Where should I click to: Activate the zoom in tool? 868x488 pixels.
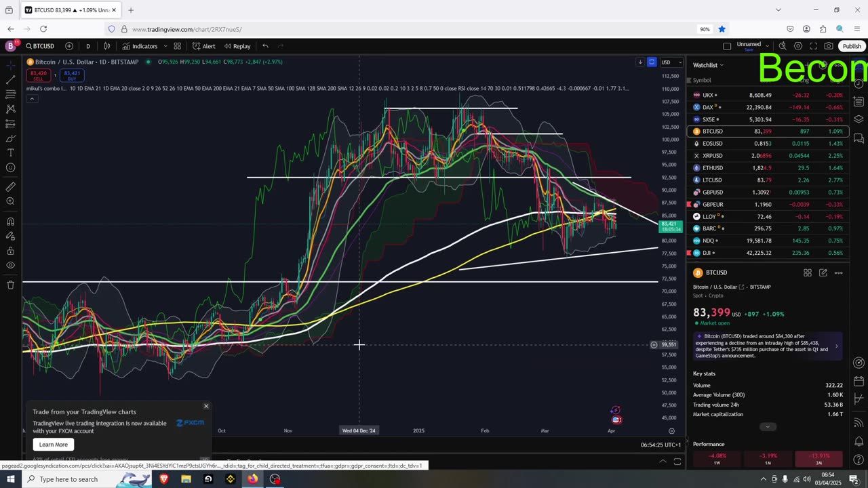pyautogui.click(x=10, y=202)
